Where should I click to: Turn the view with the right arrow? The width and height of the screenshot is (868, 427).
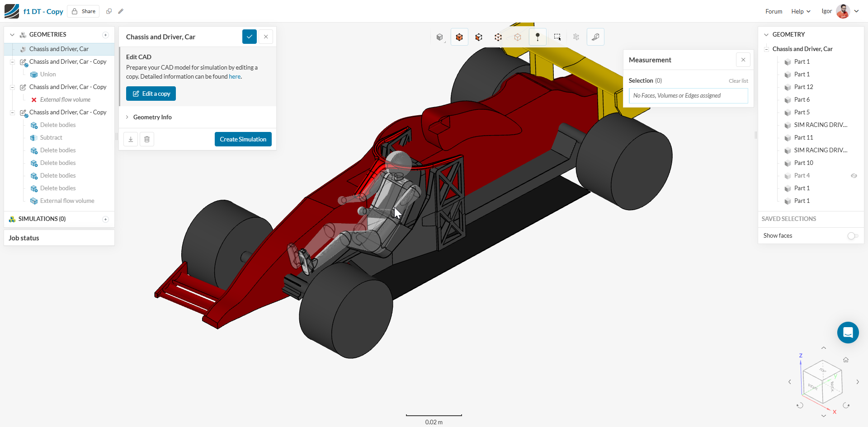tap(858, 382)
